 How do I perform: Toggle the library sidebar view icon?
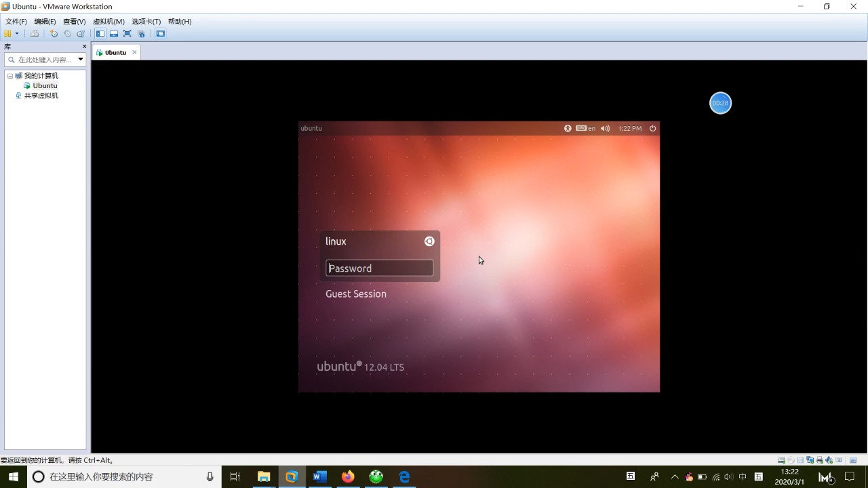click(100, 33)
